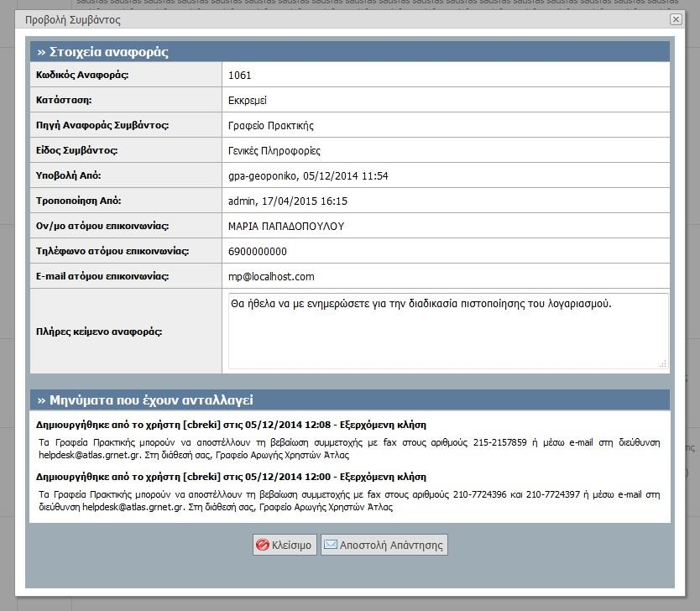The image size is (700, 611).
Task: Click the Κατάσταση label
Action: coord(64,100)
